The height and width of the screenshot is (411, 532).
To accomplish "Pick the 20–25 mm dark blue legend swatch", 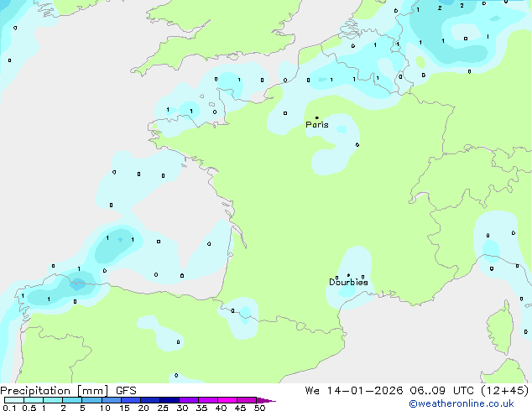I will [150, 400].
